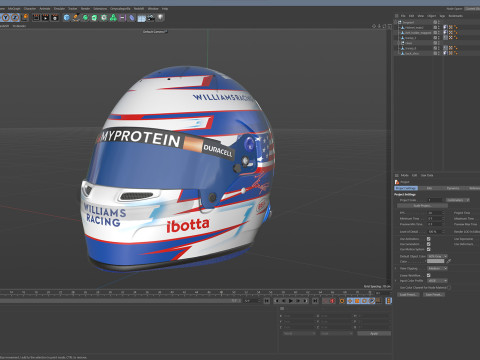Open the Centimeters unit dropdown
480x360 pixels.
[x=458, y=200]
